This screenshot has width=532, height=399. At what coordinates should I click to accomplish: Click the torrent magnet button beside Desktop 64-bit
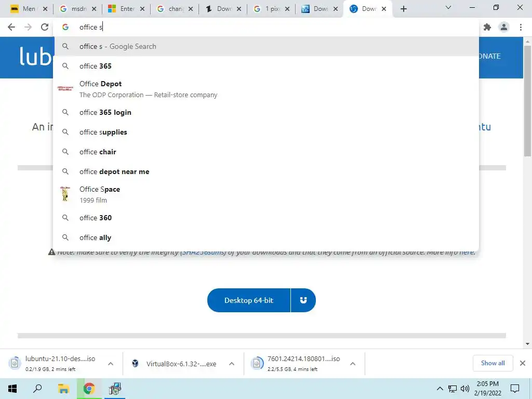pyautogui.click(x=303, y=300)
